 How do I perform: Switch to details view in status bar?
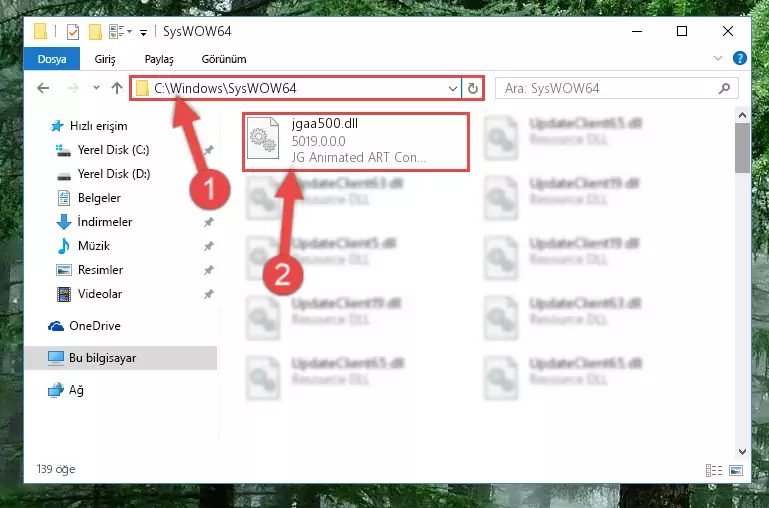[714, 471]
